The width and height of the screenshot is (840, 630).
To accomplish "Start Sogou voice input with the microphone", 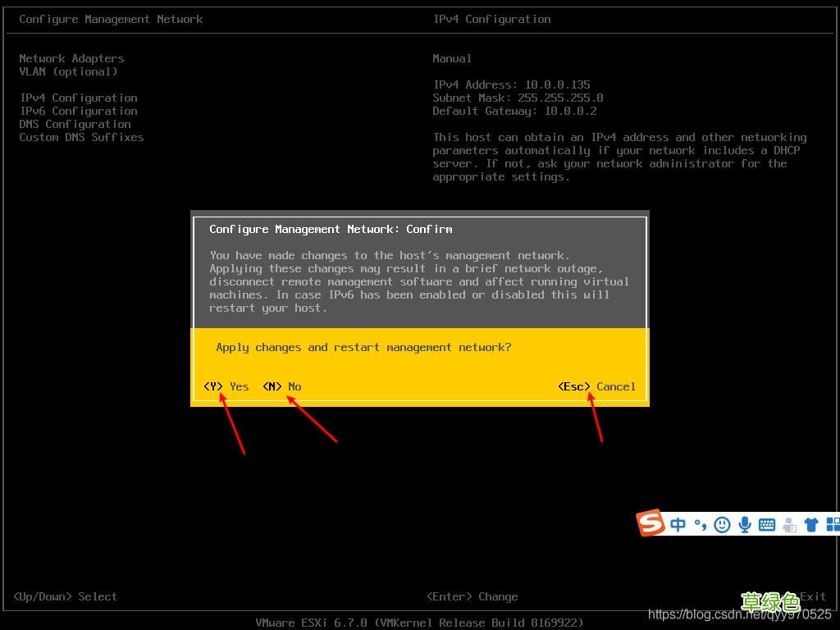I will click(745, 524).
